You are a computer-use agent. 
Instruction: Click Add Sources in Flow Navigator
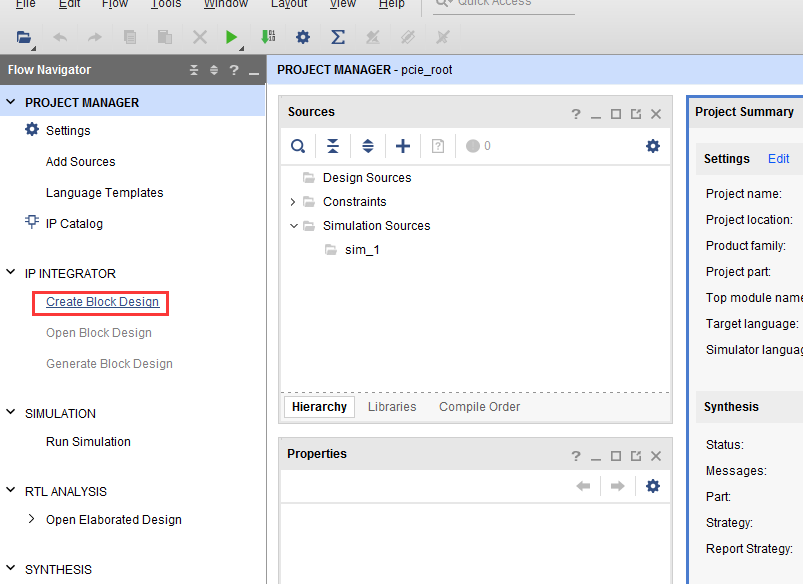(x=80, y=162)
